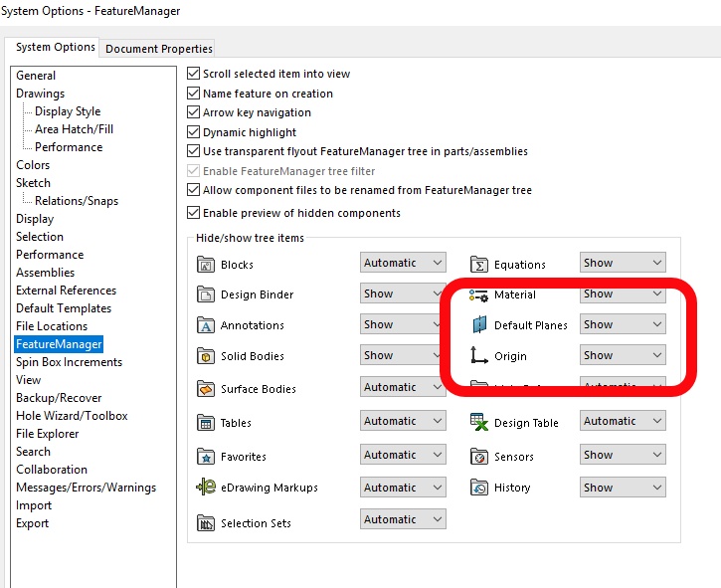Screen dimensions: 721x588
Task: Open the History visibility dropdown
Action: (x=623, y=488)
